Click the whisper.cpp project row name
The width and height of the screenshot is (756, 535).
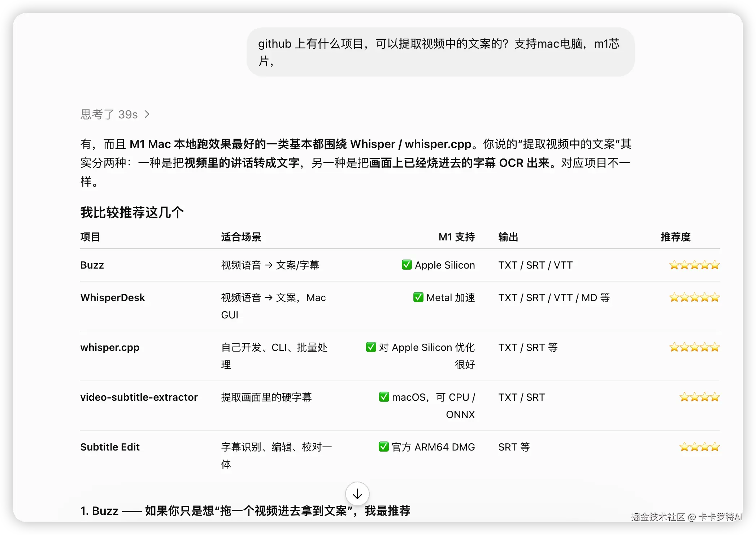point(110,347)
